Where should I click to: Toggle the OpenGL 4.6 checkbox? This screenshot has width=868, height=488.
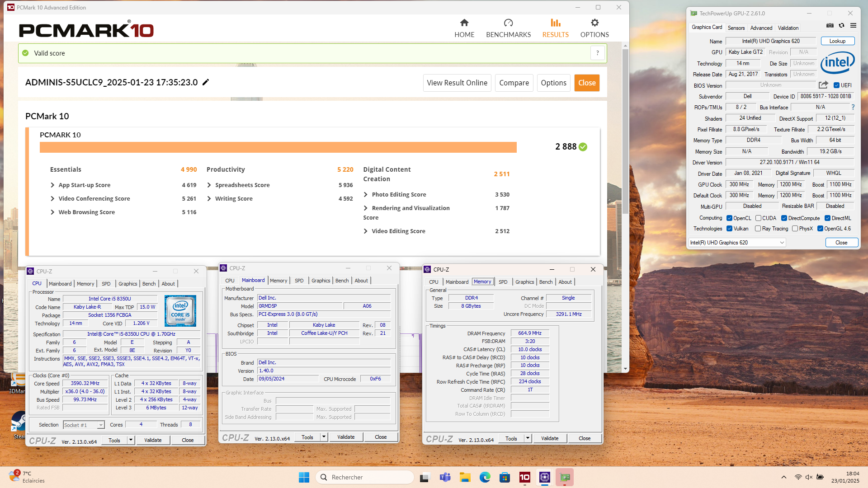[x=820, y=229]
